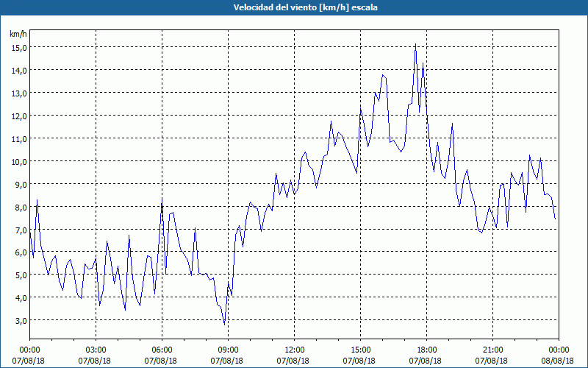The image size is (588, 368).
Task: Select the "08/08/18" date label
Action: [558, 361]
